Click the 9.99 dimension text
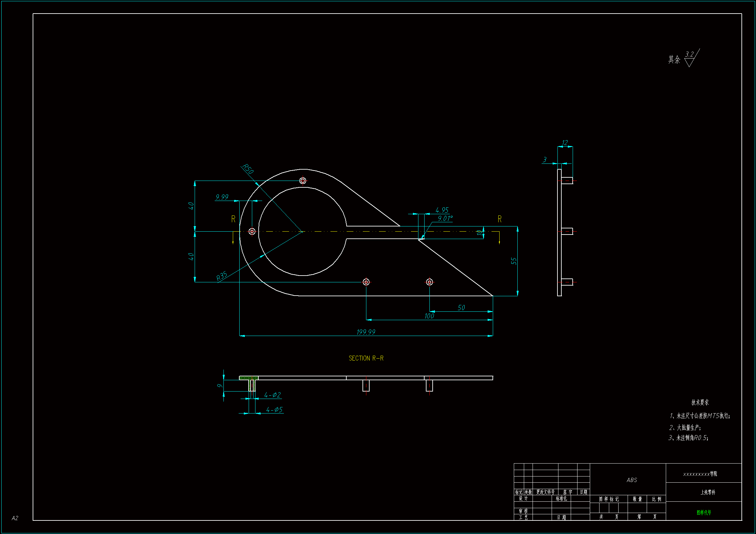 (222, 197)
